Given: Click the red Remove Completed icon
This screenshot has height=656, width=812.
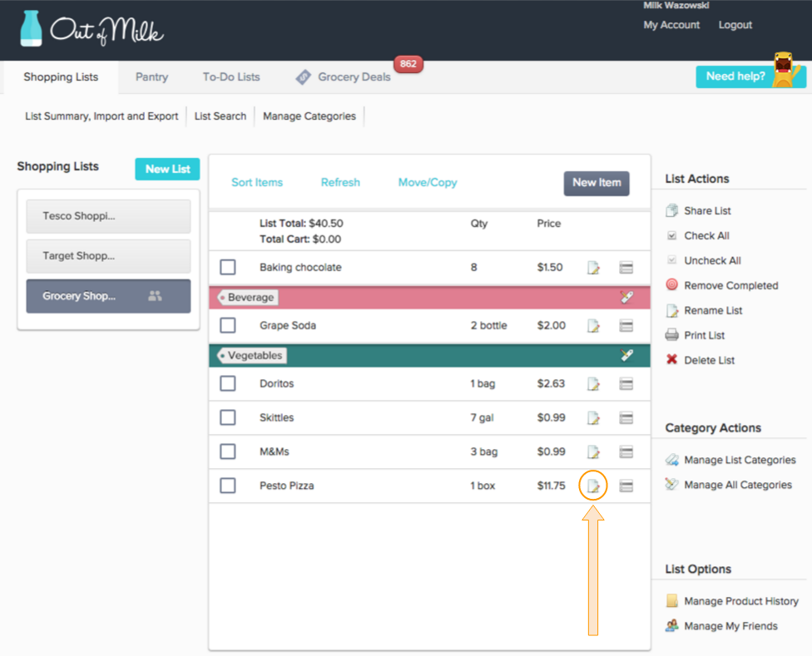Looking at the screenshot, I should coord(671,284).
